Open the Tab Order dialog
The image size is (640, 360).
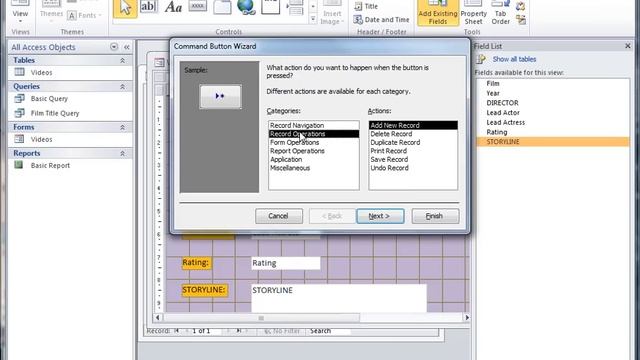tap(500, 13)
